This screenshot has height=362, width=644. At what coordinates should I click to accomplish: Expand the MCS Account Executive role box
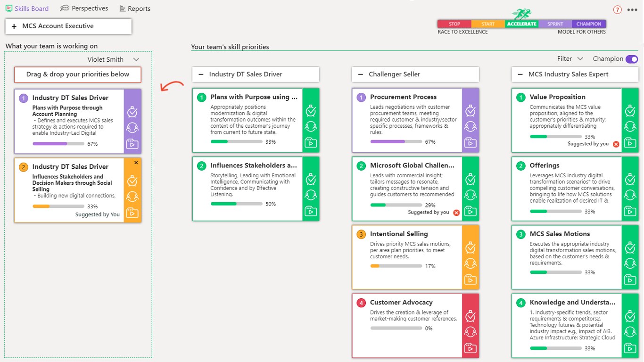tap(68, 26)
